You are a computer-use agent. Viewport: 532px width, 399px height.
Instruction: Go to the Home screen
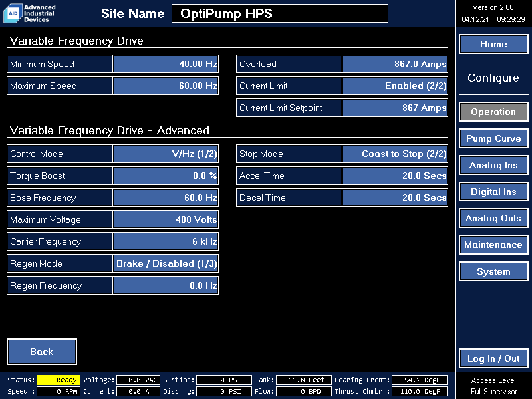click(493, 44)
